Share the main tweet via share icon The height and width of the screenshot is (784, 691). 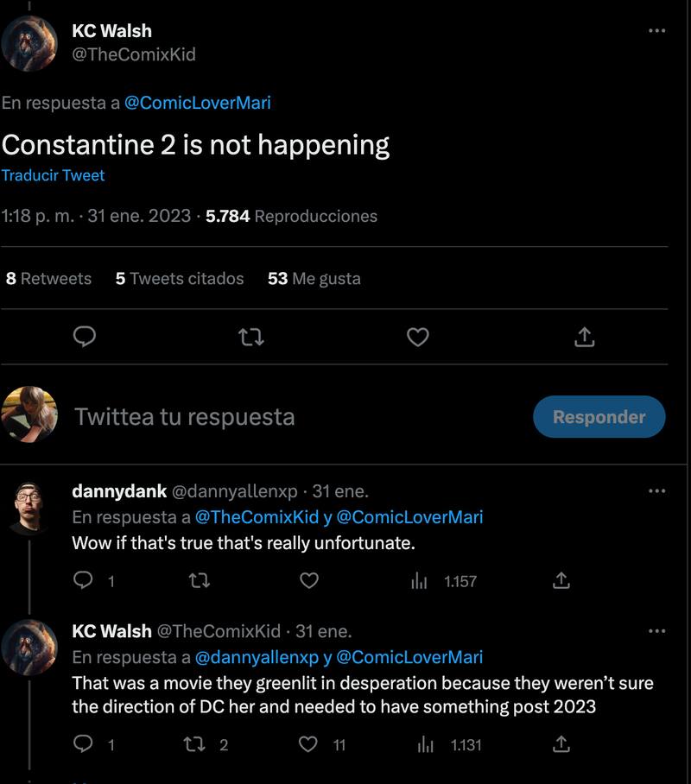585,338
